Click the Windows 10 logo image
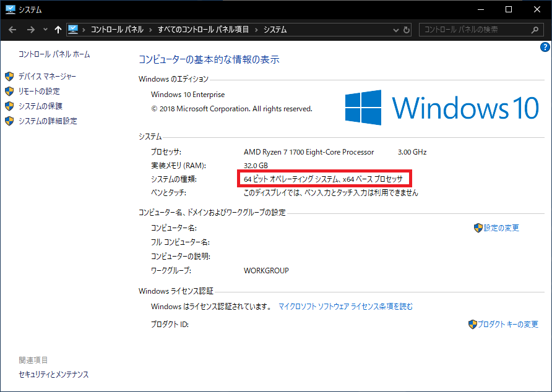 point(442,108)
